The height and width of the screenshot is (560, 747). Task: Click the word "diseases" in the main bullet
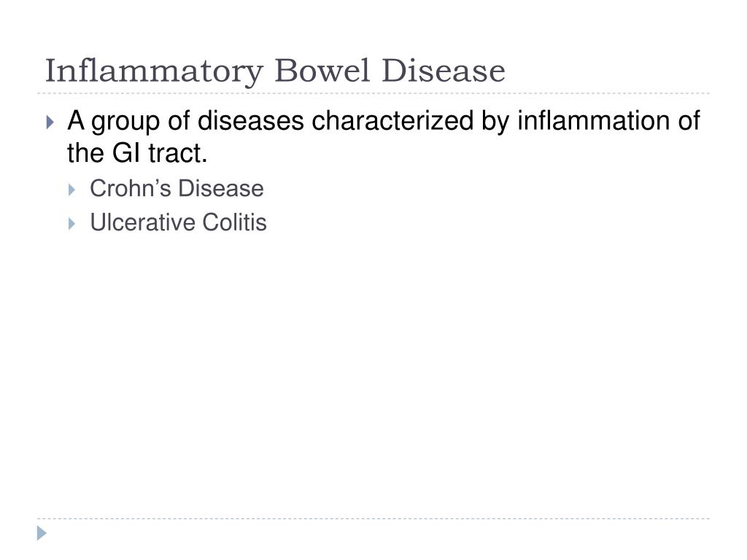[251, 120]
